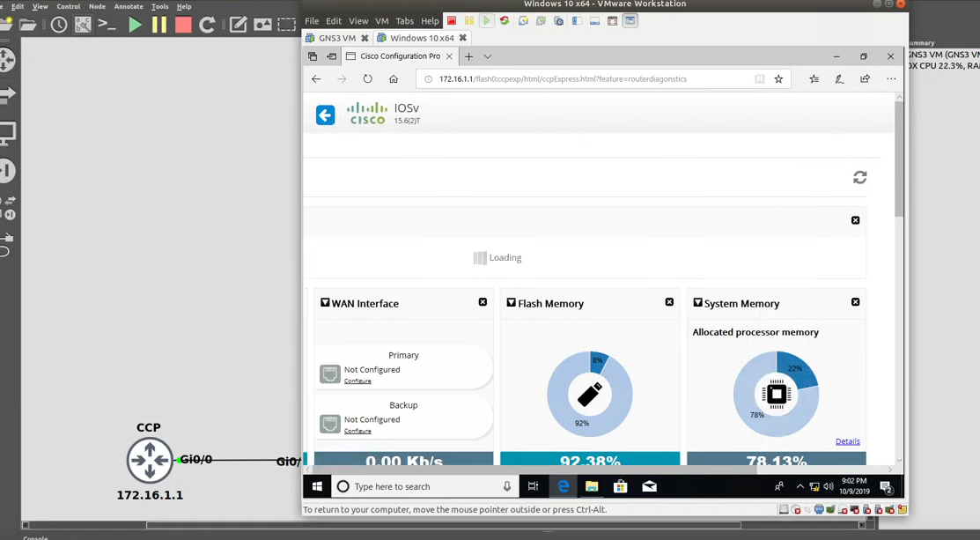Open the Hub favorites panel in Edge
The width and height of the screenshot is (980, 540).
[814, 78]
